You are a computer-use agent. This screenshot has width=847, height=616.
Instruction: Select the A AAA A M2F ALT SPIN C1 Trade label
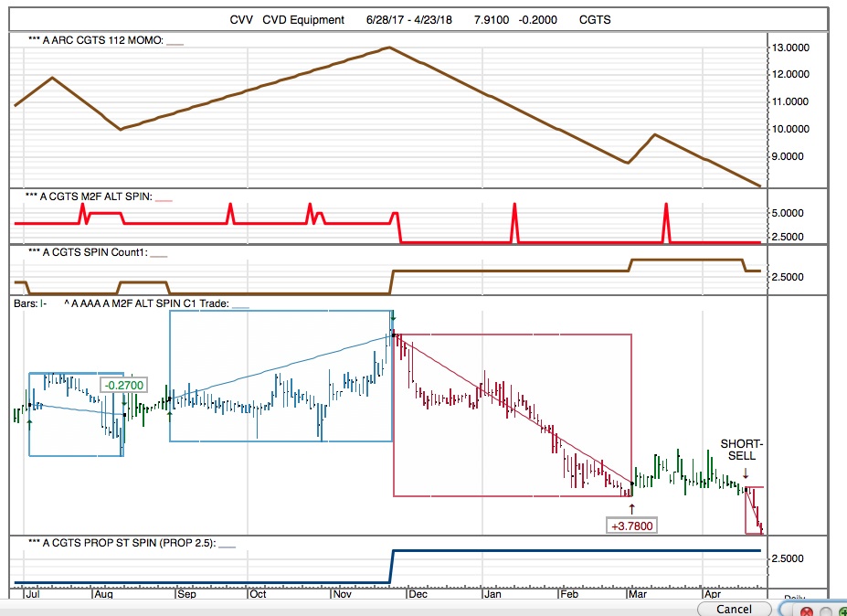tap(146, 303)
